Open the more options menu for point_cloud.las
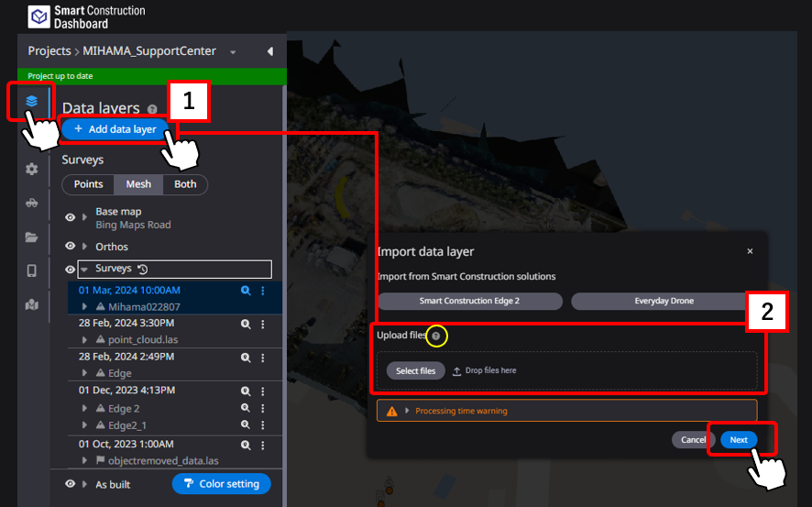The height and width of the screenshot is (507, 812). pyautogui.click(x=263, y=325)
